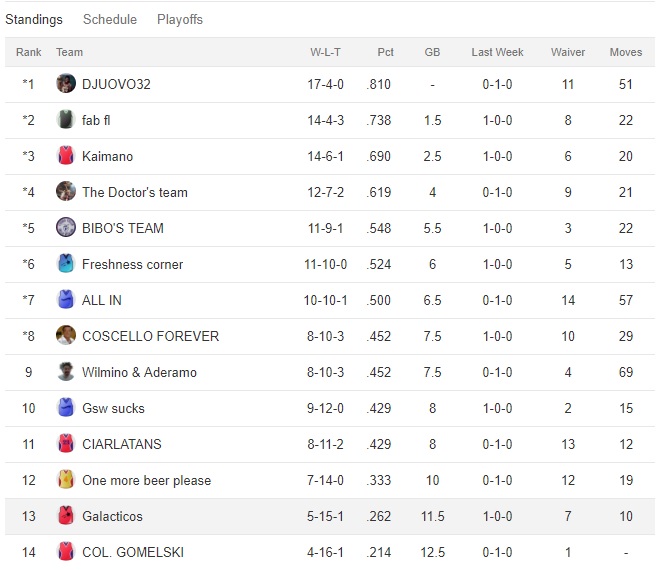Image resolution: width=665 pixels, height=570 pixels.
Task: Click the W-L-T column header
Action: click(326, 52)
